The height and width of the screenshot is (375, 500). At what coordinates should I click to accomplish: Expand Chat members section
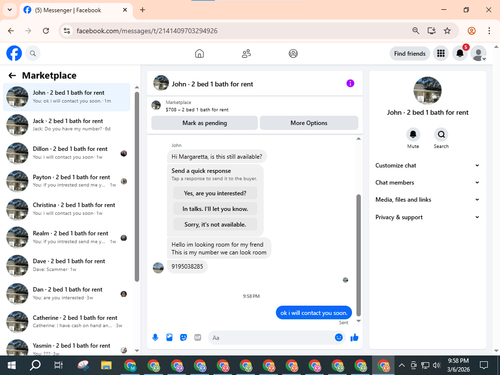click(x=427, y=182)
